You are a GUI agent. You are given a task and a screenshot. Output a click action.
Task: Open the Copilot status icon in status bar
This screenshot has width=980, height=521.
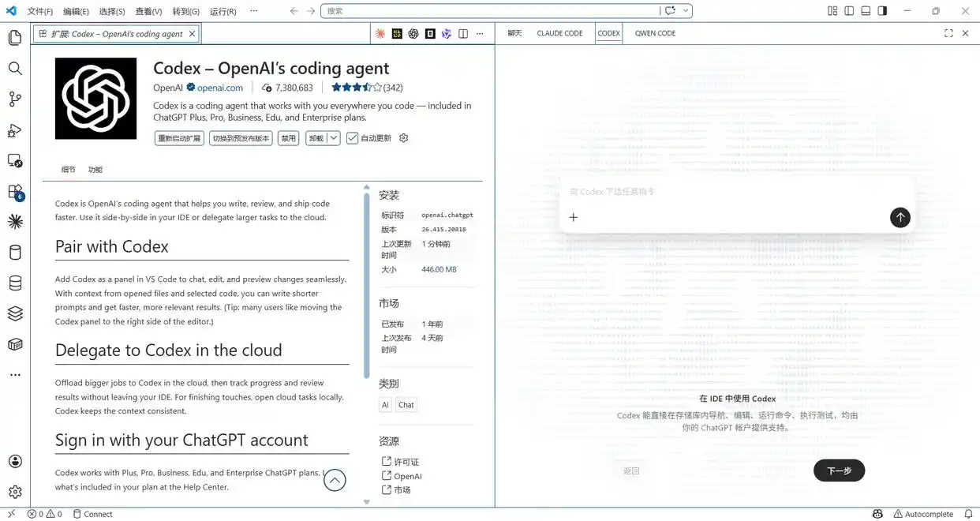(x=877, y=514)
